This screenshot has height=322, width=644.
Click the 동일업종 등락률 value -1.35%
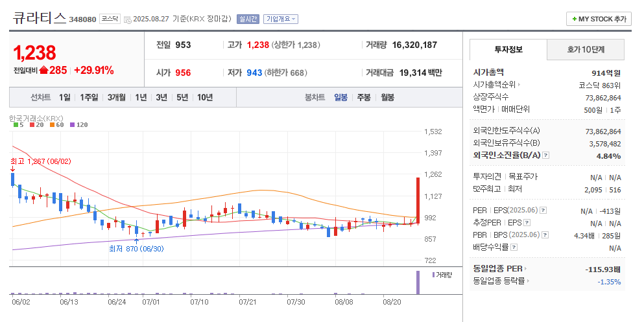[x=609, y=282]
